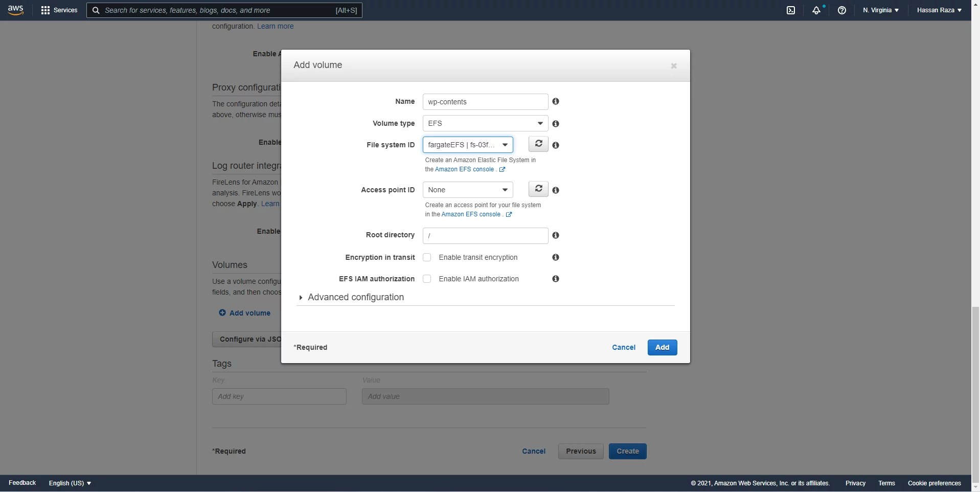
Task: Open the Access point ID dropdown
Action: pos(468,190)
